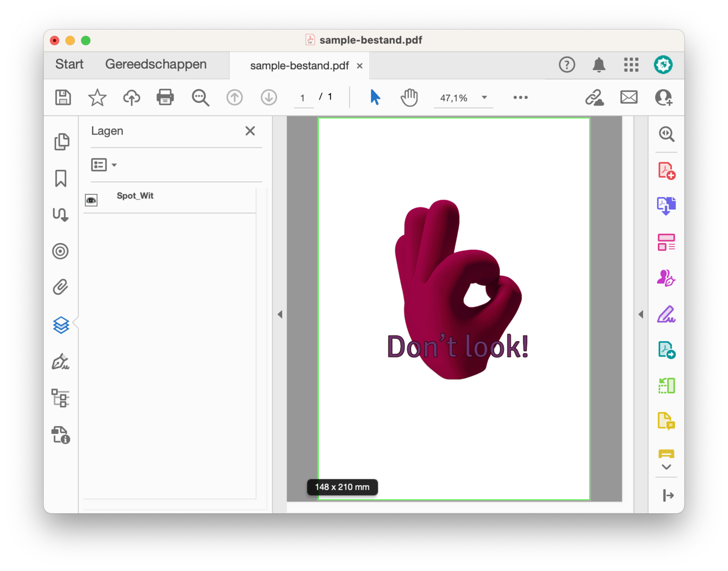Send file by email envelope icon

[x=629, y=97]
